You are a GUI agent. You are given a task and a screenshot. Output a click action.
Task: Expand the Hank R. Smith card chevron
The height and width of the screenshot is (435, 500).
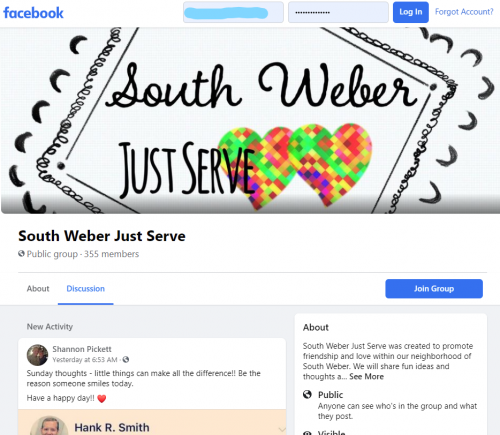282,430
